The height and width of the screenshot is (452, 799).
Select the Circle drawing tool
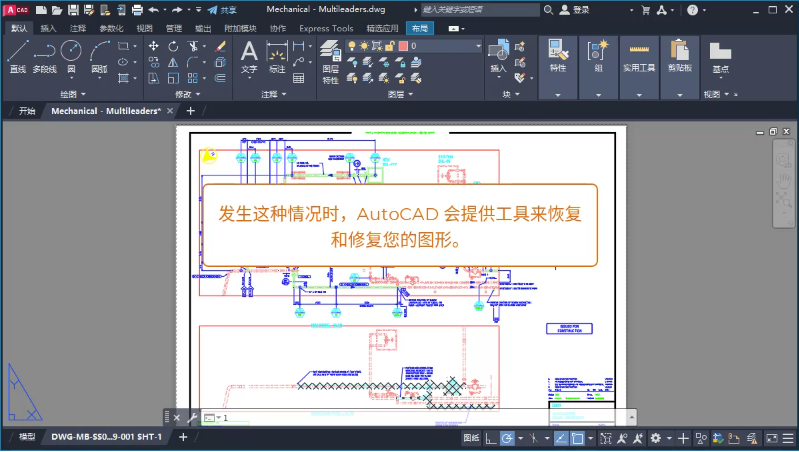(x=71, y=57)
